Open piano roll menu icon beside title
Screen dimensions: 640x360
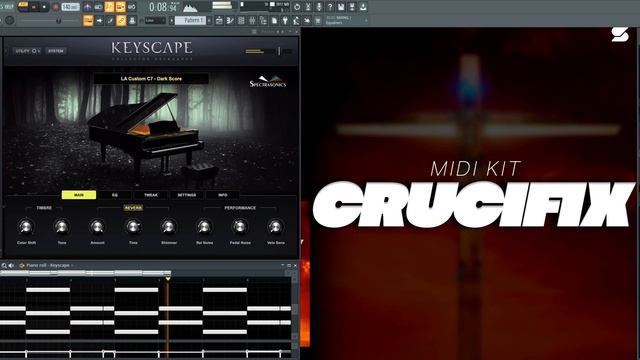coord(22,266)
